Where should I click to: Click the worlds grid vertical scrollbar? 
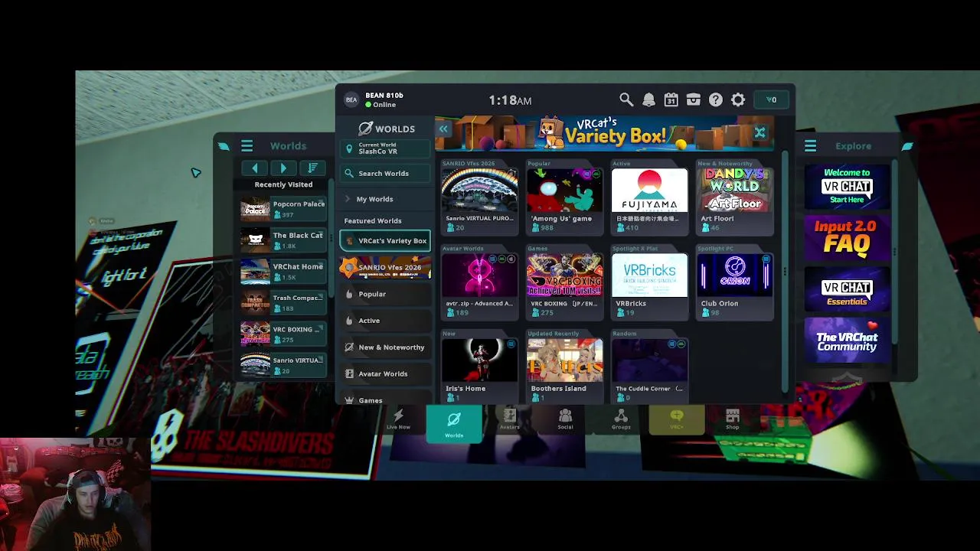[x=784, y=272]
